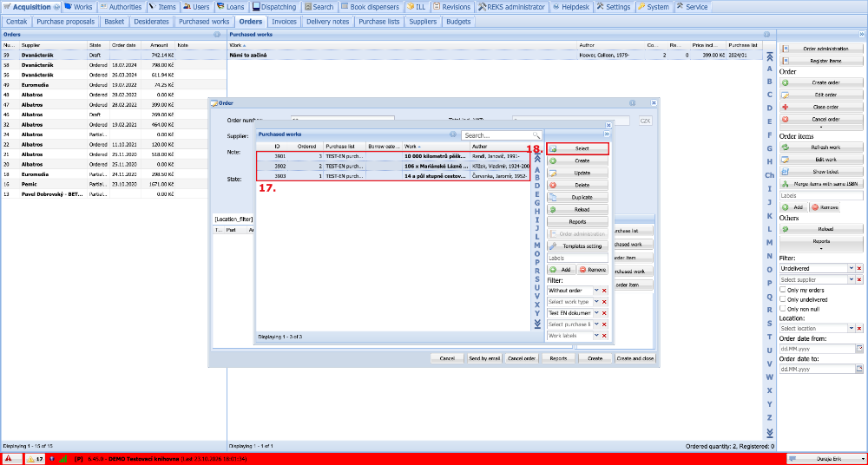Toggle Only non null checkbox
Image resolution: width=868 pixels, height=465 pixels.
point(783,309)
